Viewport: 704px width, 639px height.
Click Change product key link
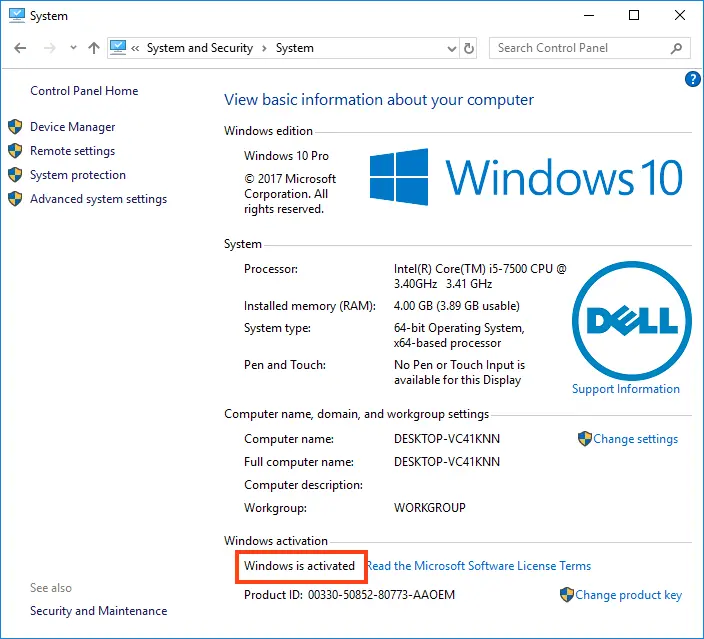click(x=629, y=595)
